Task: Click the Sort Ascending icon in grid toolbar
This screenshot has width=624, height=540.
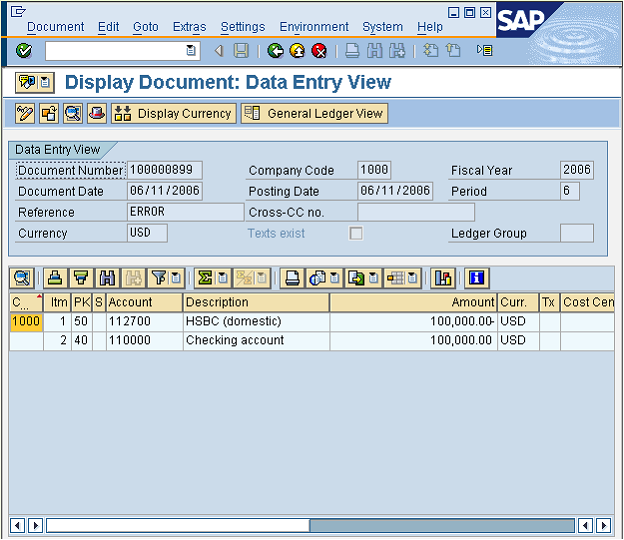Action: click(56, 277)
